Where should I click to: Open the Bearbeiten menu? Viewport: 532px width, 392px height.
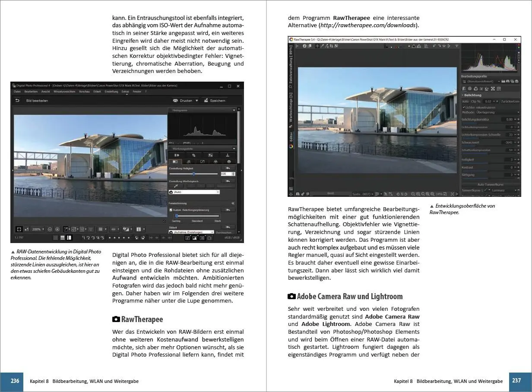click(31, 92)
